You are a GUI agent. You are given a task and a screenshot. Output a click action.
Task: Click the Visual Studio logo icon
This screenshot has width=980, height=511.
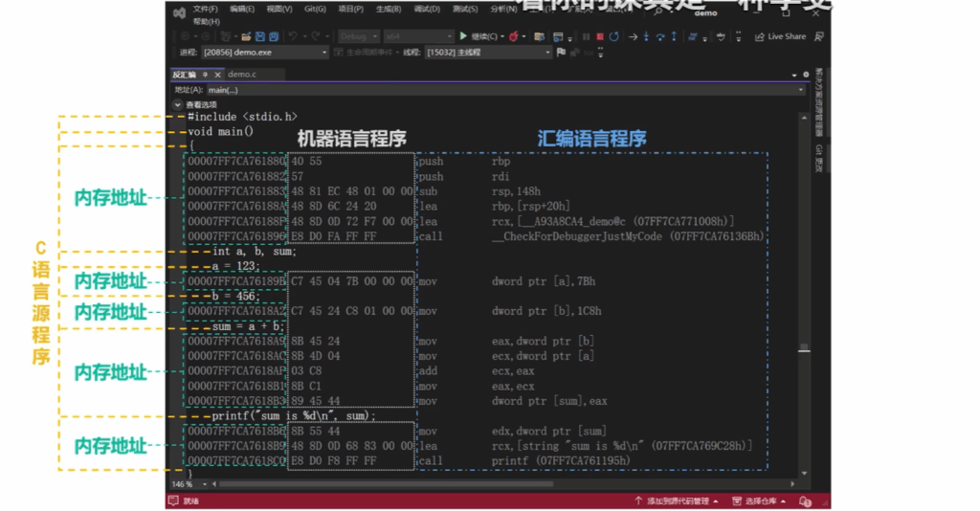(x=179, y=12)
